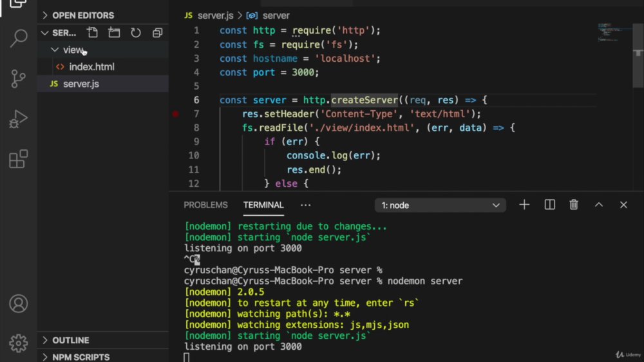The height and width of the screenshot is (362, 644).
Task: Open the Accounts menu
Action: [19, 303]
